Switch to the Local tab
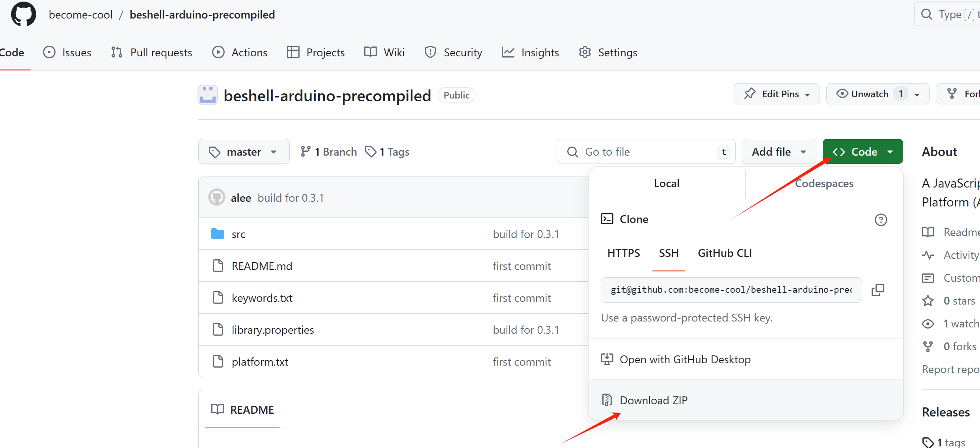 pyautogui.click(x=667, y=183)
